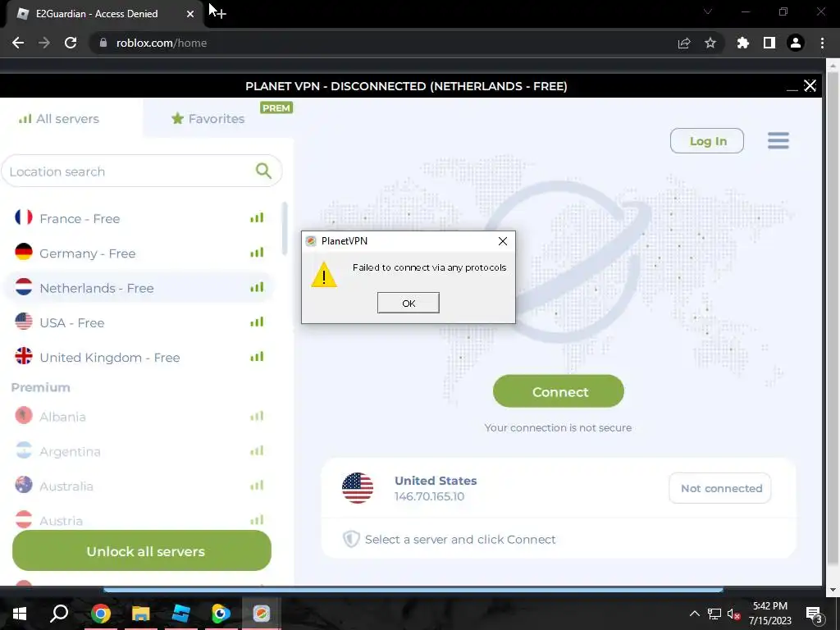Select the Argentina premium server
This screenshot has height=630, width=840.
(x=141, y=451)
